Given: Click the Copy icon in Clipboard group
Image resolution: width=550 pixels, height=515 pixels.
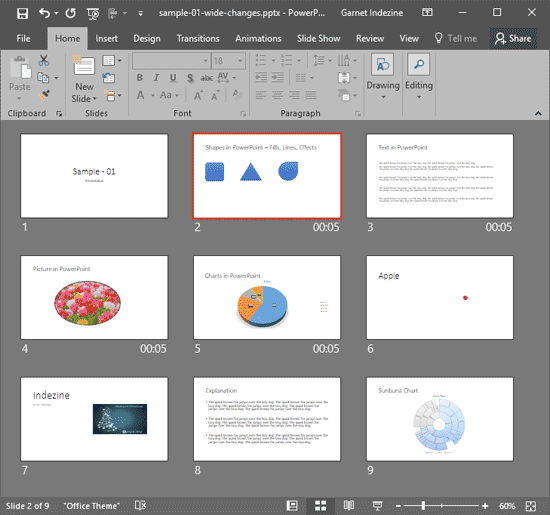Looking at the screenshot, I should click(x=43, y=78).
